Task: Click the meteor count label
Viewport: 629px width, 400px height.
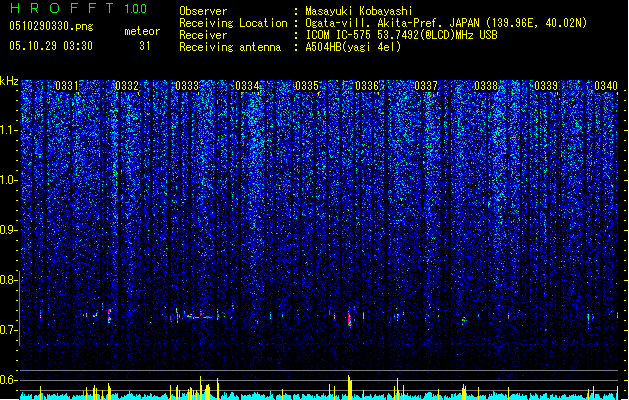Action: tap(142, 31)
